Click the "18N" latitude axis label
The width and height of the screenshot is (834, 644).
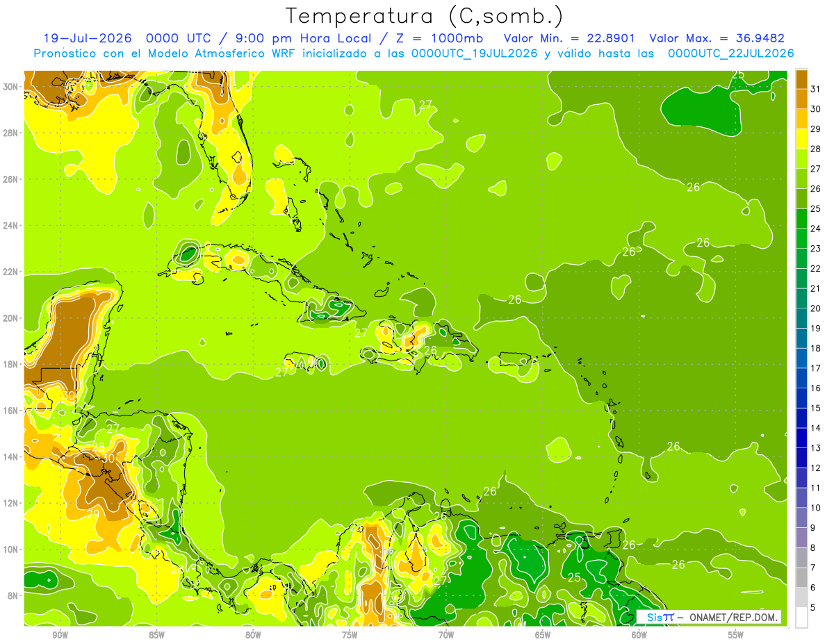pyautogui.click(x=11, y=365)
